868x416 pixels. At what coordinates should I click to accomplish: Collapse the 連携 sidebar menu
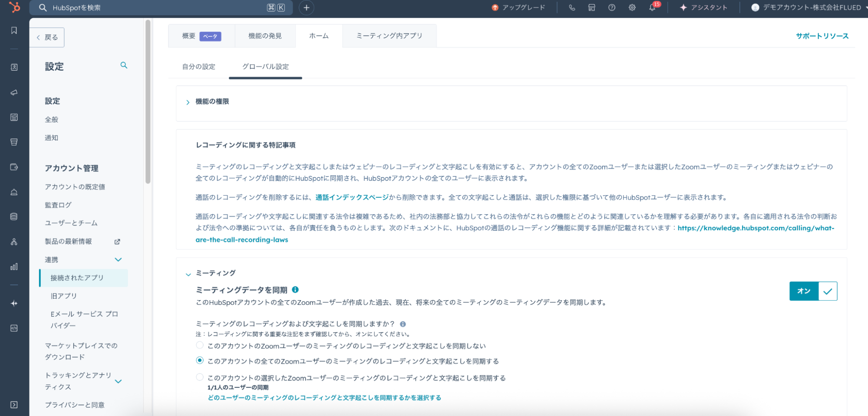tap(118, 260)
